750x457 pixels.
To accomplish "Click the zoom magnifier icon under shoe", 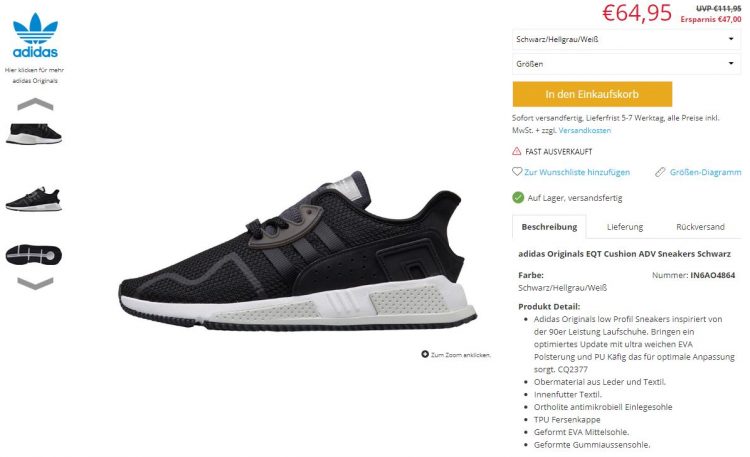I will pyautogui.click(x=425, y=354).
